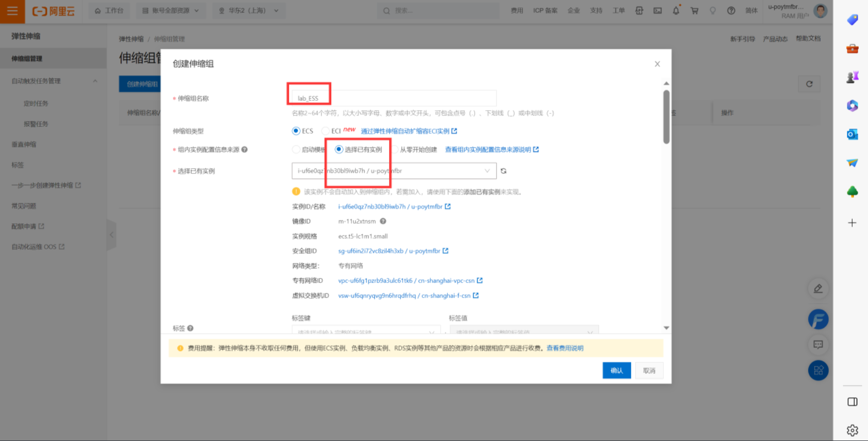The image size is (868, 441).
Task: Open the green tree icon in sidebar
Action: (853, 191)
